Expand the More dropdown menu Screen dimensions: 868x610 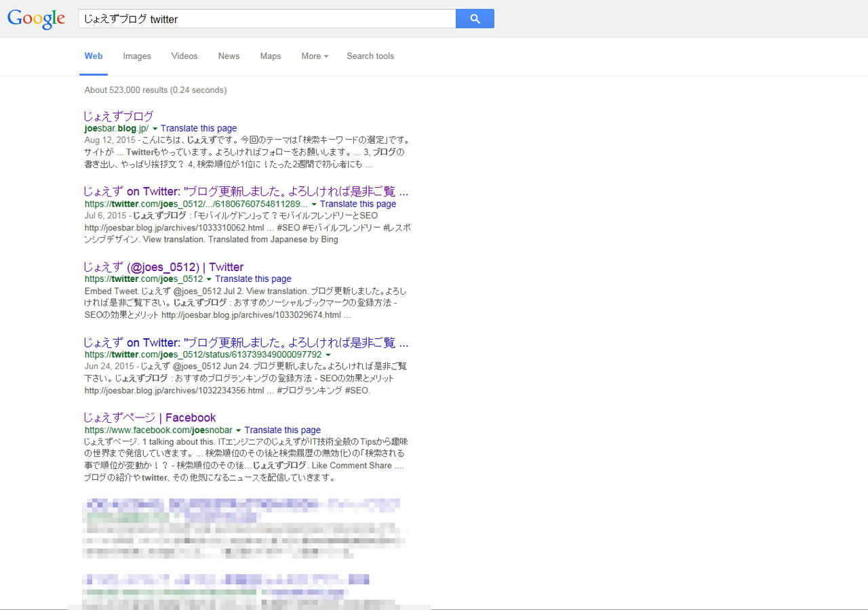click(x=315, y=56)
